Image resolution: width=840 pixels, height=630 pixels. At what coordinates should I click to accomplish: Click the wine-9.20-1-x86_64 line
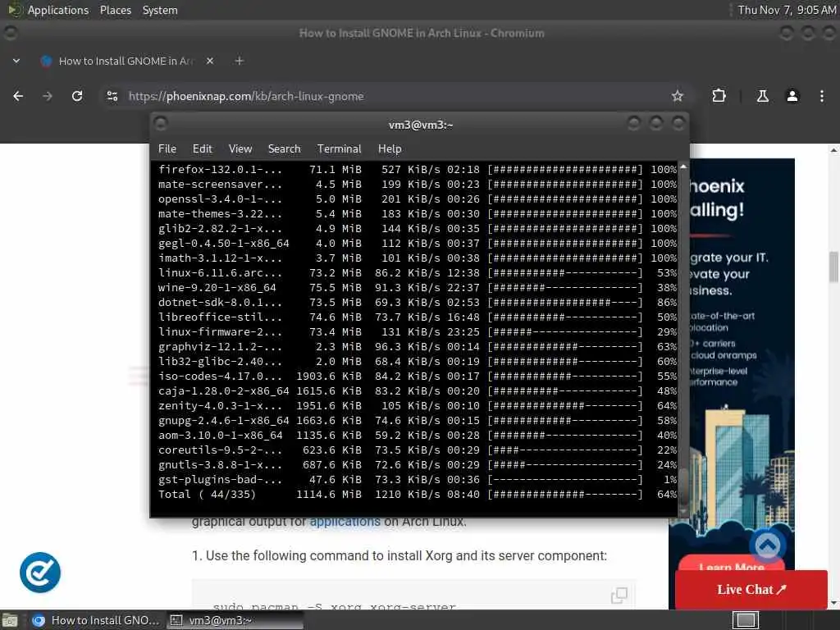[x=418, y=288]
